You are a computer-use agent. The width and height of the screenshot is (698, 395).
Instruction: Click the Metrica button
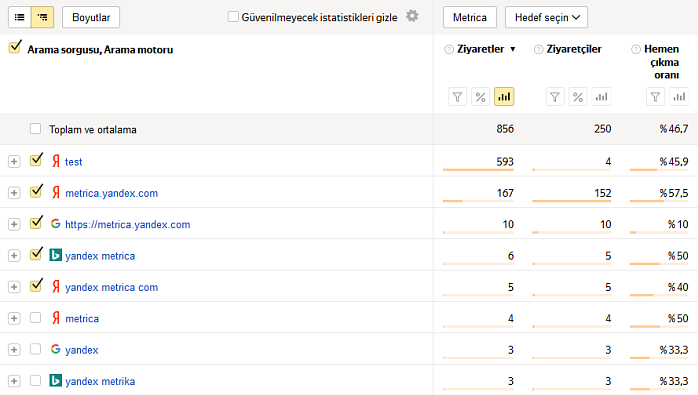[470, 17]
